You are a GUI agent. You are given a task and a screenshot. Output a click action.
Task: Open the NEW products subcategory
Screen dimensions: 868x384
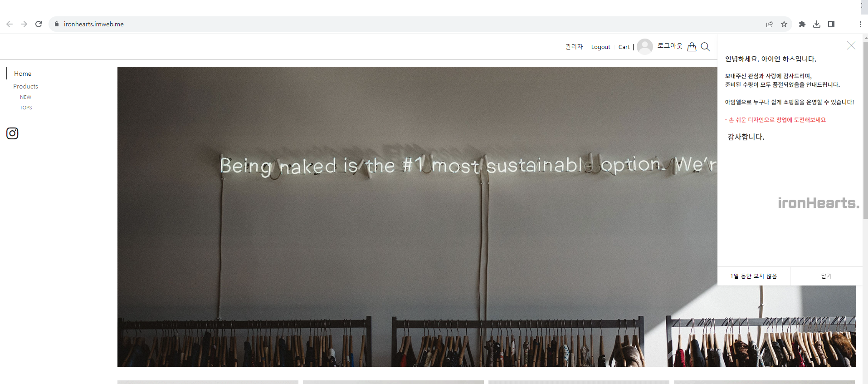tap(26, 97)
